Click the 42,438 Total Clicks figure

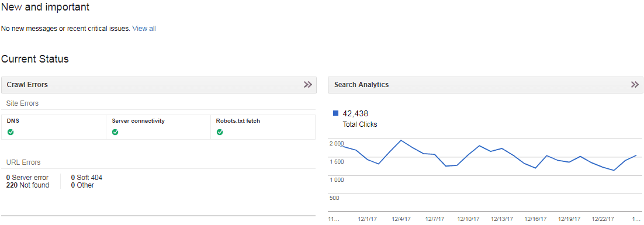[x=355, y=114]
